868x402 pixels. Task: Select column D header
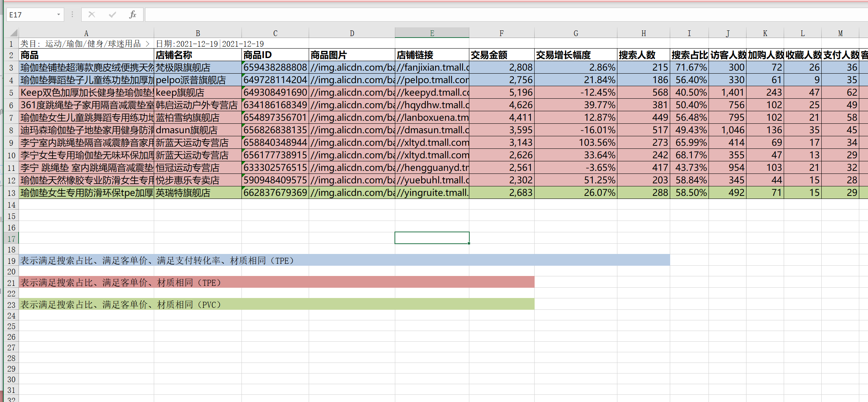coord(352,33)
